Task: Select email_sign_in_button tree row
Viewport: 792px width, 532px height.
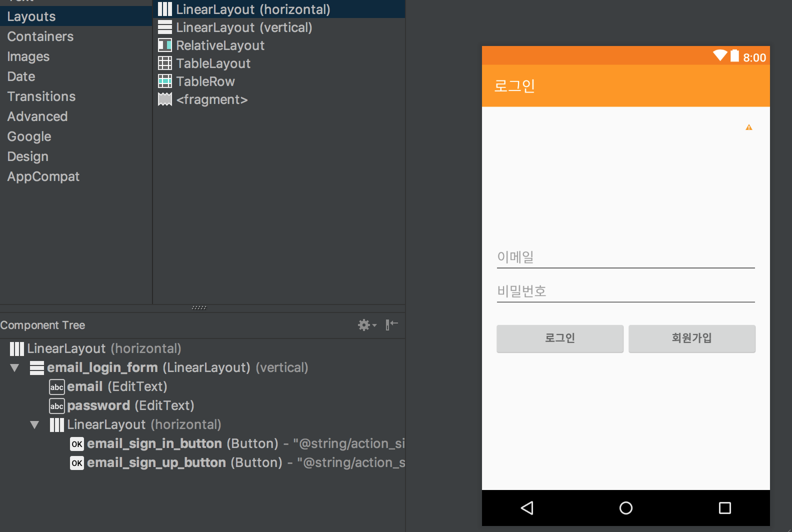Action: pos(202,443)
